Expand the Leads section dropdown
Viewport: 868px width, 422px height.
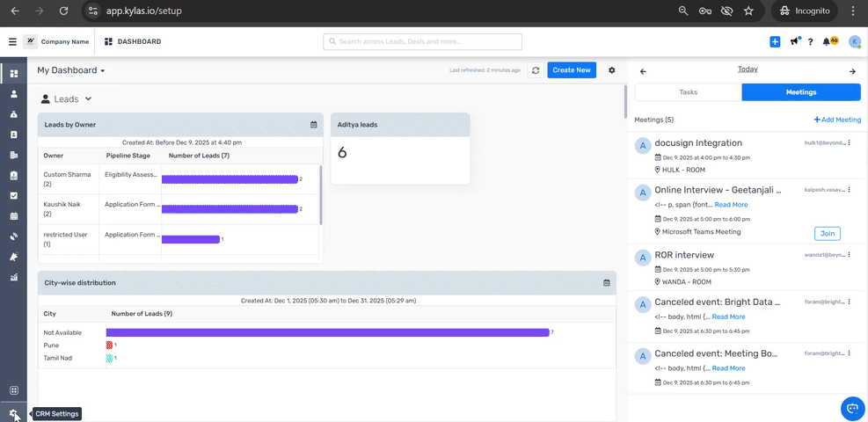88,99
